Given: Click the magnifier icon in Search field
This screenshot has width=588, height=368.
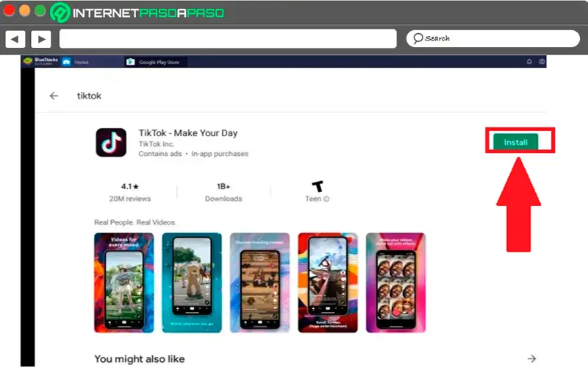Looking at the screenshot, I should [417, 38].
